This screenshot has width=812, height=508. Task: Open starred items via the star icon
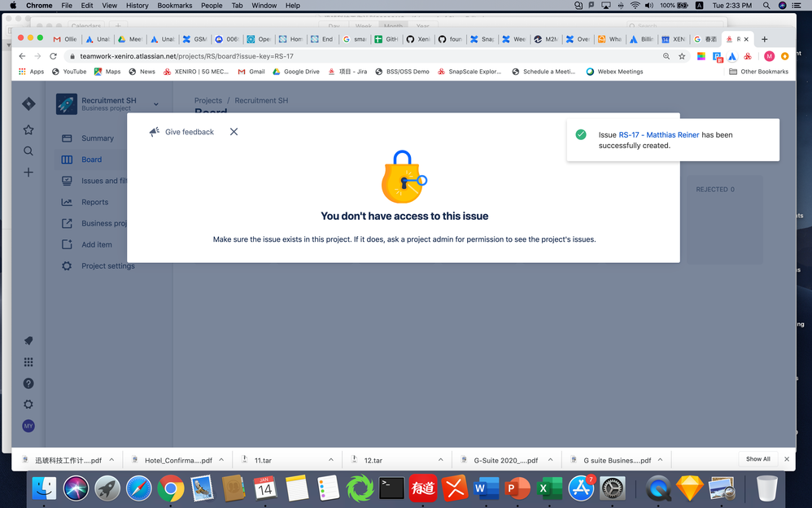[28, 129]
